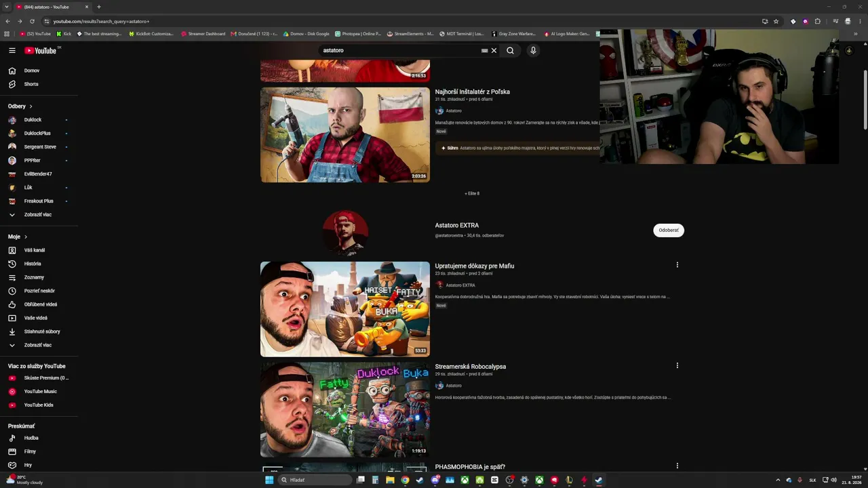Open the Chrome extensions puzzle icon
The height and width of the screenshot is (488, 868).
click(817, 21)
